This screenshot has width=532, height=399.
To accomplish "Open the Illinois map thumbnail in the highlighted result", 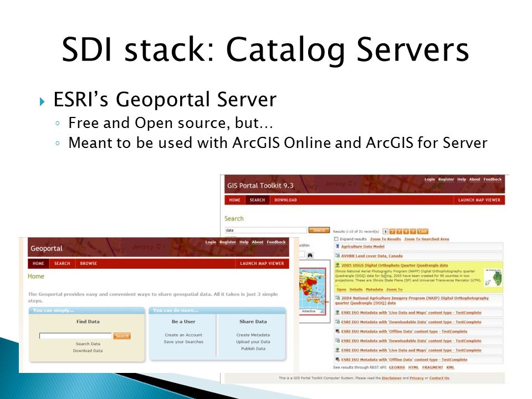I will (494, 278).
